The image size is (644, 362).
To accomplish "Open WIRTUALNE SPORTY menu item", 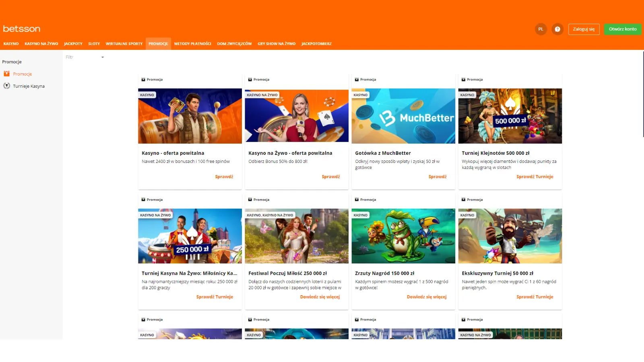I will 124,44.
